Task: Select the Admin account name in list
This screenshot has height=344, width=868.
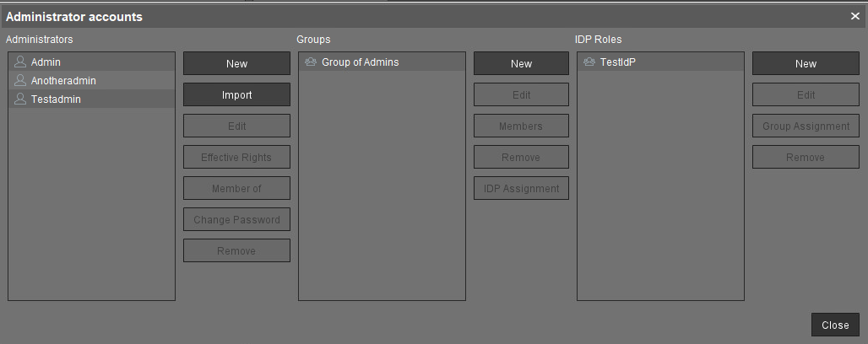Action: (46, 62)
